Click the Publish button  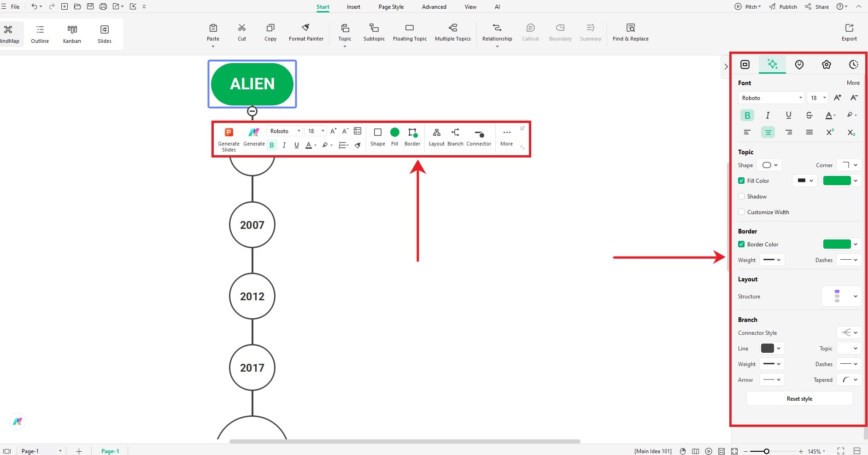[783, 6]
